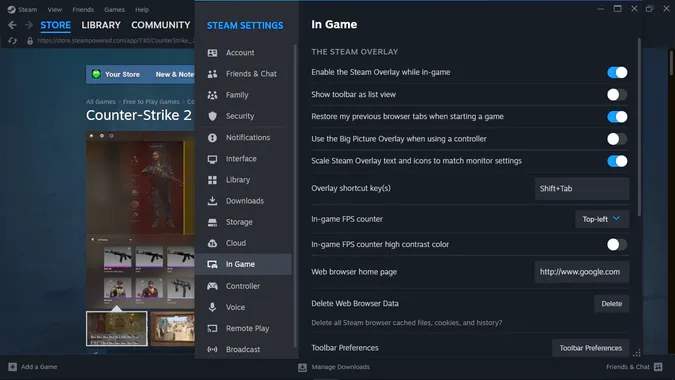
Task: Click Add a Game label
Action: (39, 367)
